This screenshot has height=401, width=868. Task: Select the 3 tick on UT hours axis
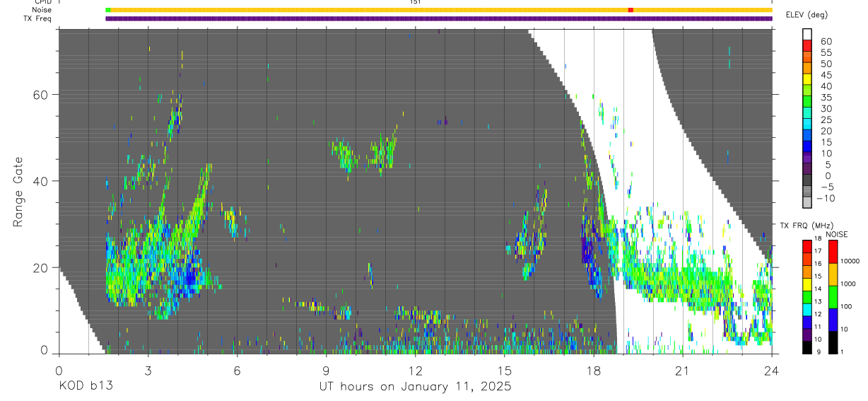point(148,370)
